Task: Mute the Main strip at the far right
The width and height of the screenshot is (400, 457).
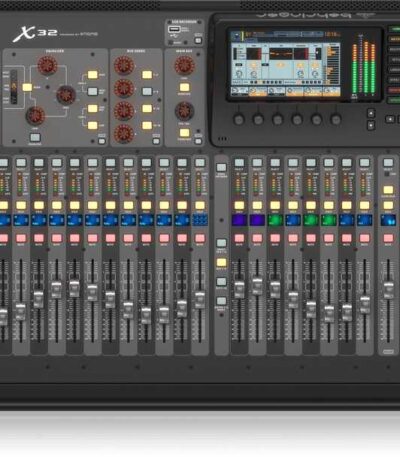Action: [x=388, y=238]
